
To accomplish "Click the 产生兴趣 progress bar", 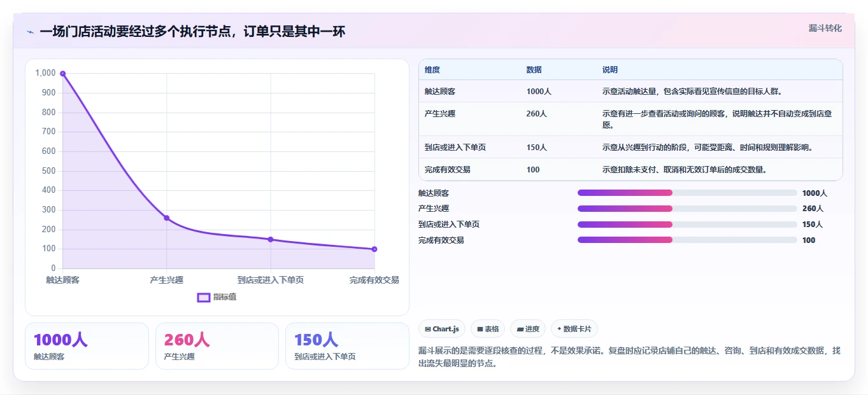I will 687,209.
